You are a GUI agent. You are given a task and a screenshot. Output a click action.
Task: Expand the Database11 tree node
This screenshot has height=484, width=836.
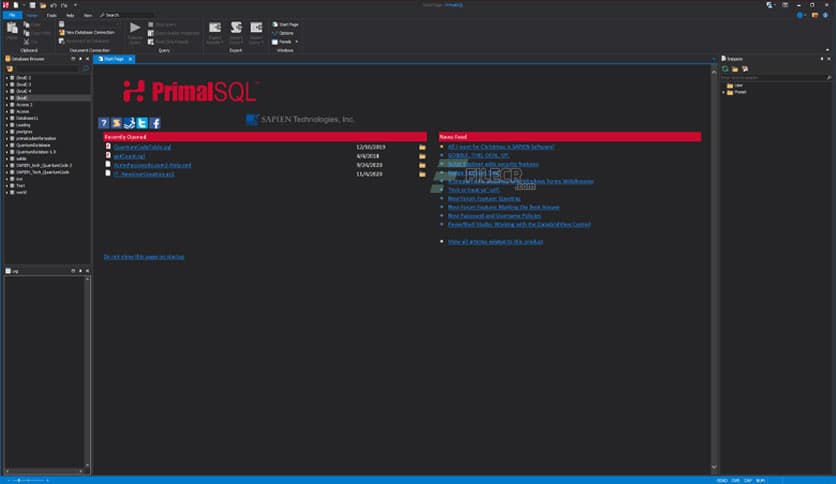(x=6, y=118)
